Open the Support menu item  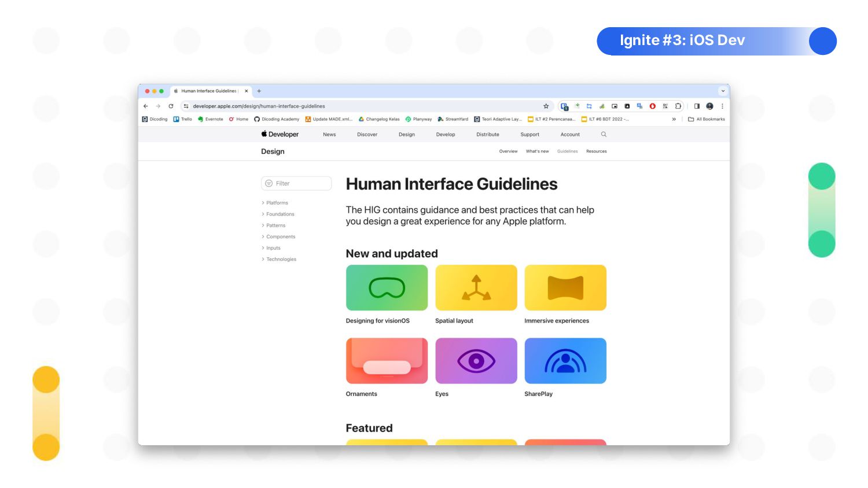[530, 135]
